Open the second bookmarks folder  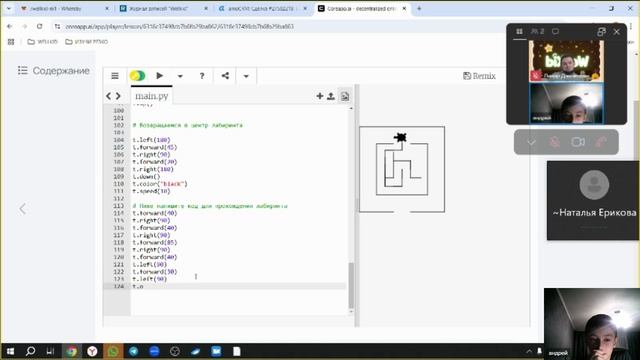point(87,42)
